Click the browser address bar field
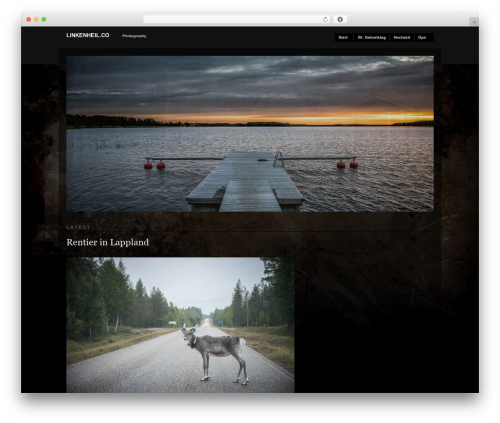500x423 pixels. click(237, 20)
